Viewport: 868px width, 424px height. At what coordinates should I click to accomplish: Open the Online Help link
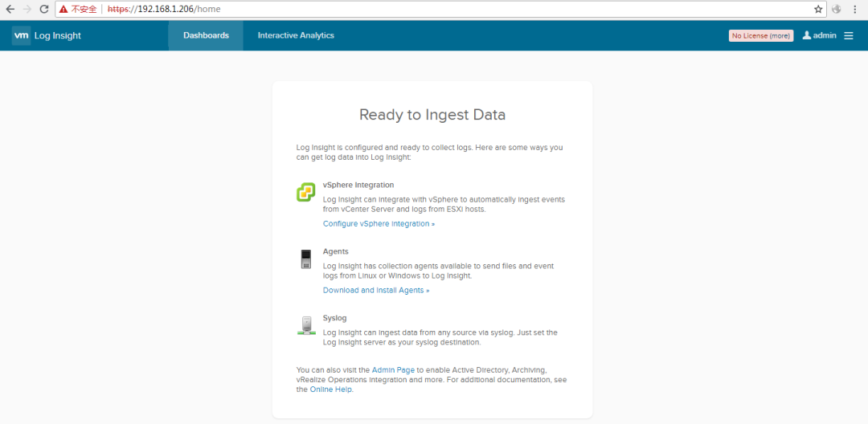tap(330, 389)
